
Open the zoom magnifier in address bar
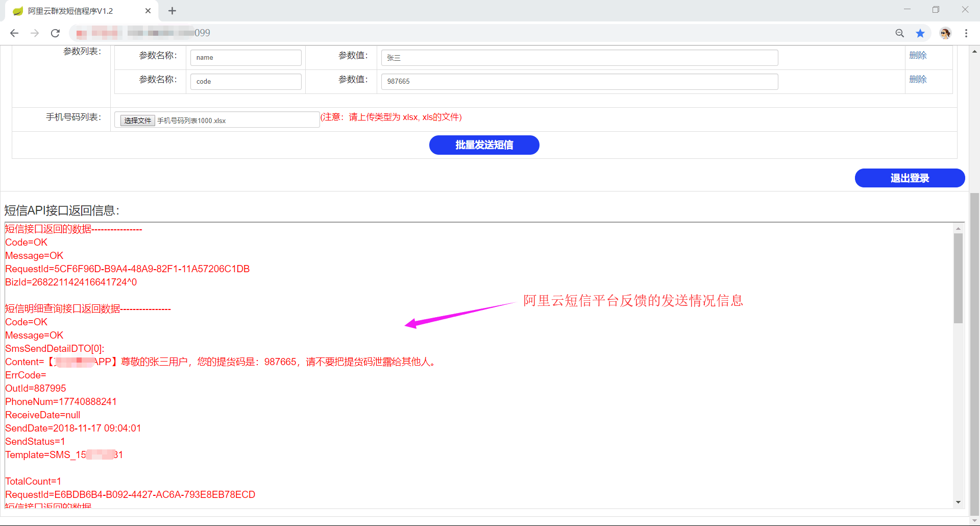point(900,33)
